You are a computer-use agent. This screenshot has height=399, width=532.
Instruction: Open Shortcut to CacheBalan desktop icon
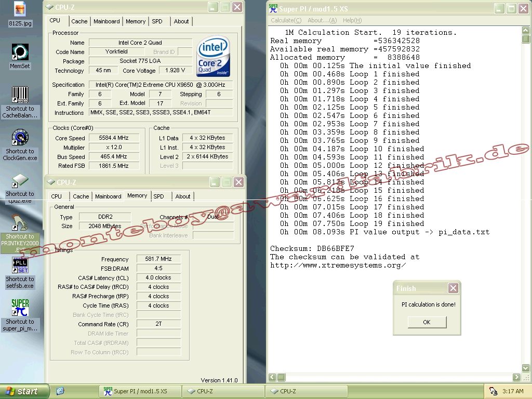(20, 95)
